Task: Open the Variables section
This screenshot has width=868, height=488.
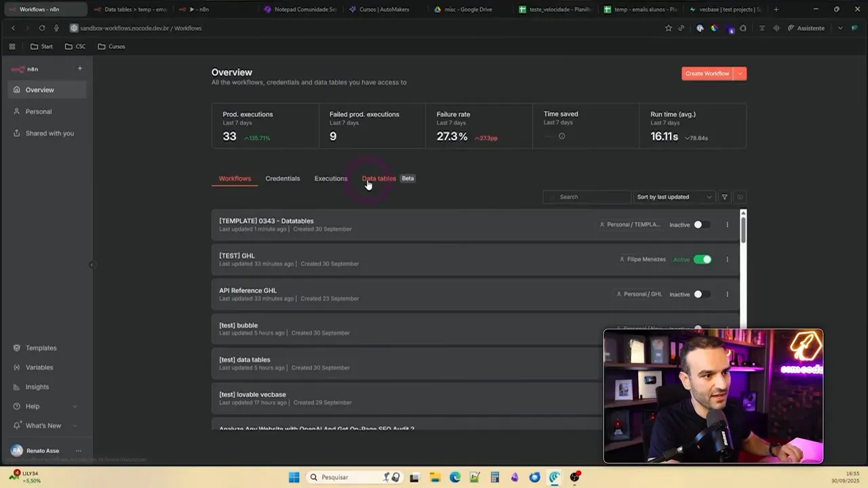Action: 39,367
